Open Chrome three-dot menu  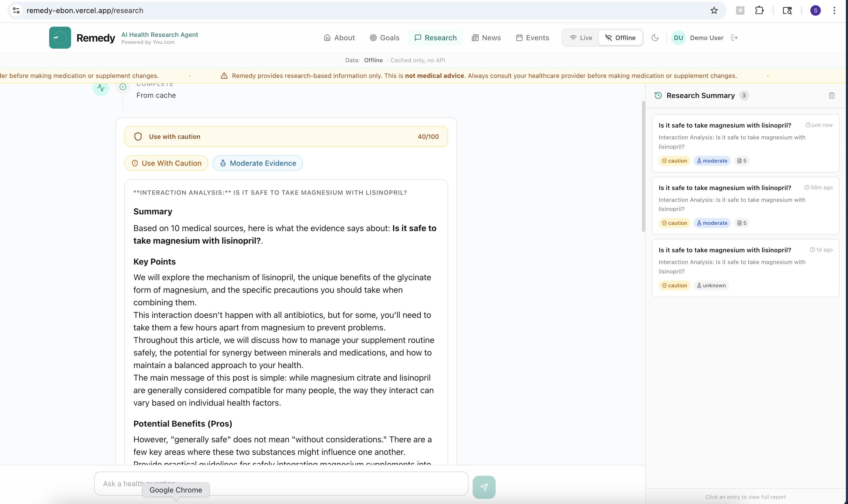834,10
